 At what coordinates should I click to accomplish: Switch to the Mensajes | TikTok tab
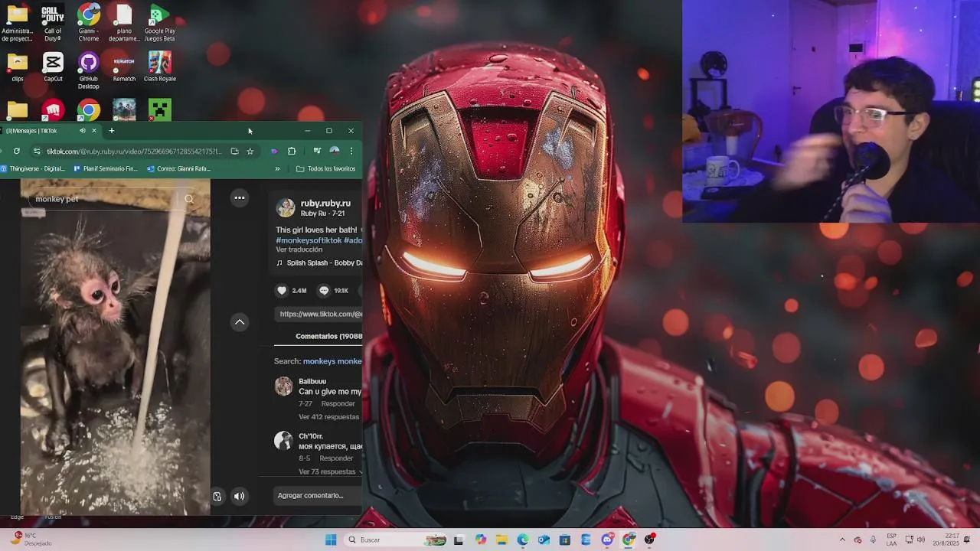pos(46,130)
